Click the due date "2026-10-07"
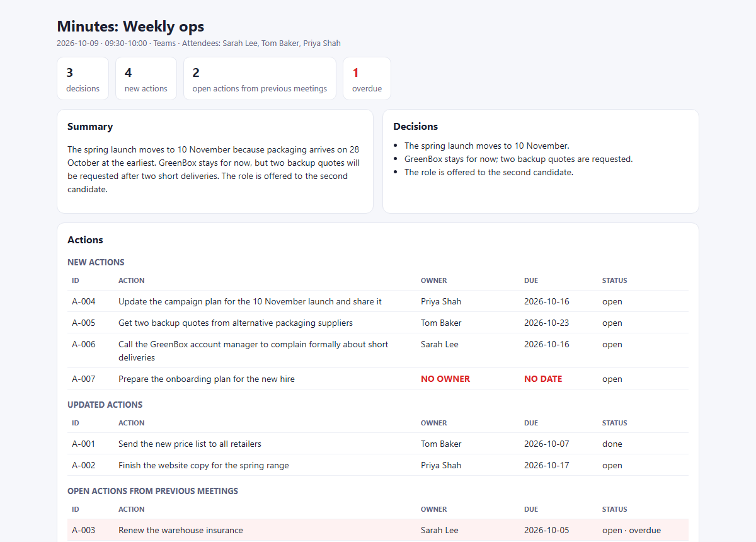The height and width of the screenshot is (542, 756). [x=546, y=444]
